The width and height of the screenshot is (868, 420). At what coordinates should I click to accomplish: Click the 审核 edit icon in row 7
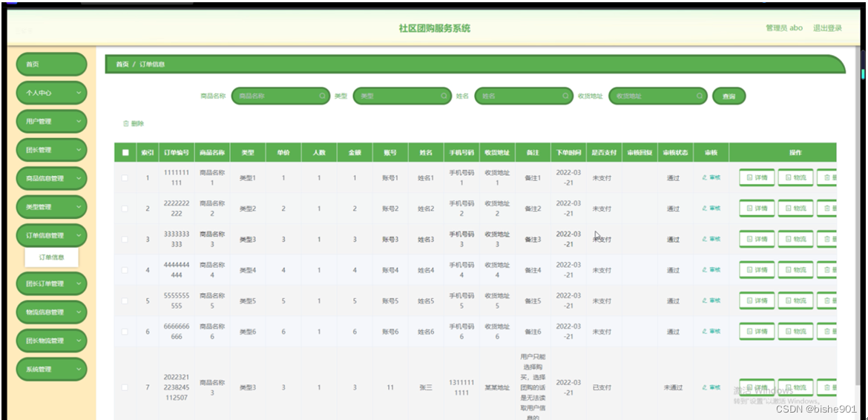704,387
